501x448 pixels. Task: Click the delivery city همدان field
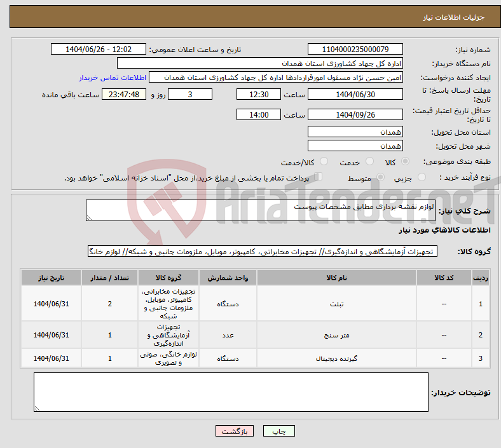tap(355, 146)
